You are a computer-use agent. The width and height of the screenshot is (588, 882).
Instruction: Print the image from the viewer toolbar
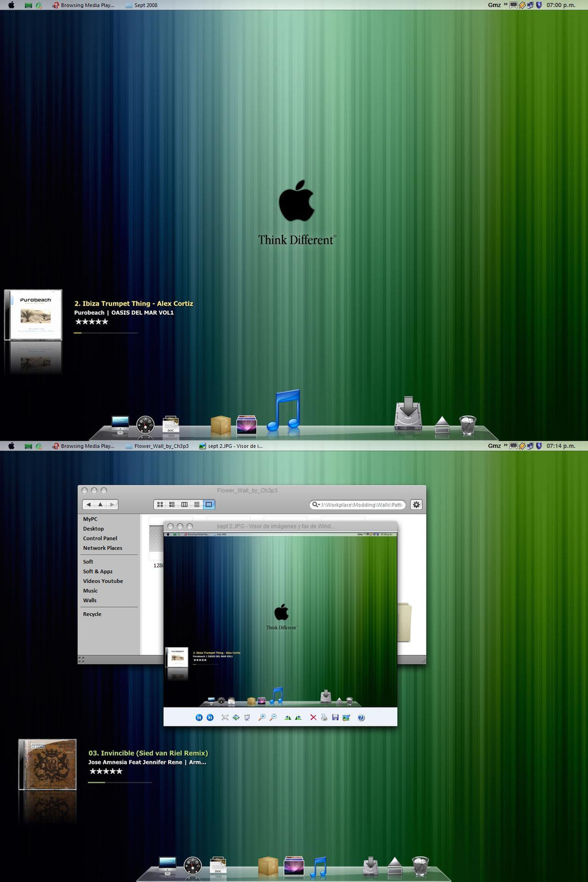(324, 717)
